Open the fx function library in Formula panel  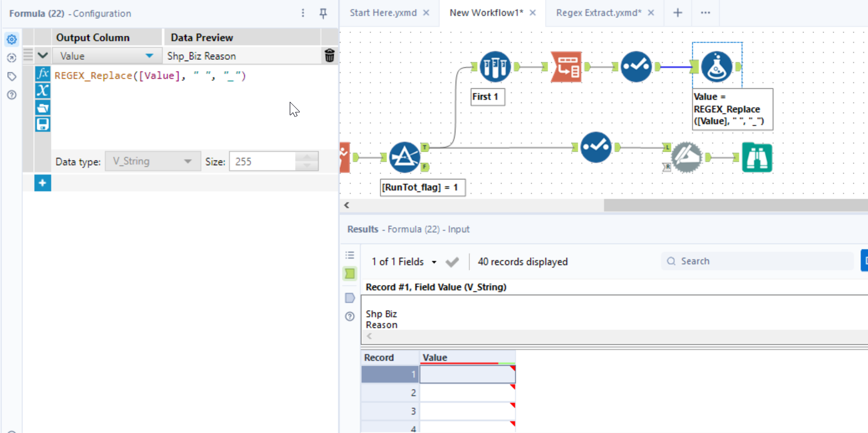pyautogui.click(x=43, y=75)
